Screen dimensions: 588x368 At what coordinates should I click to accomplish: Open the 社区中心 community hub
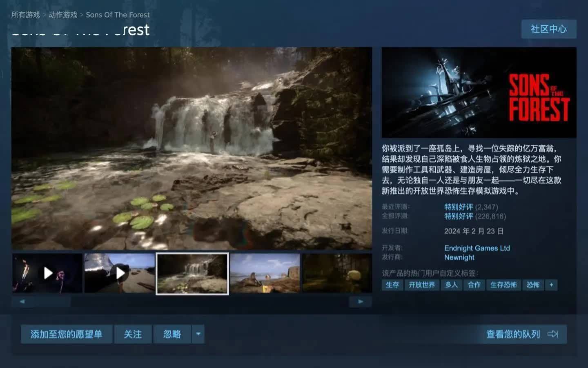click(549, 29)
